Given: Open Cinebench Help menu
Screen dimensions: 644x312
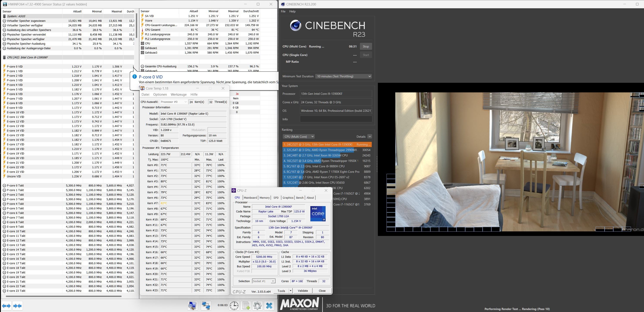Looking at the screenshot, I should [292, 11].
